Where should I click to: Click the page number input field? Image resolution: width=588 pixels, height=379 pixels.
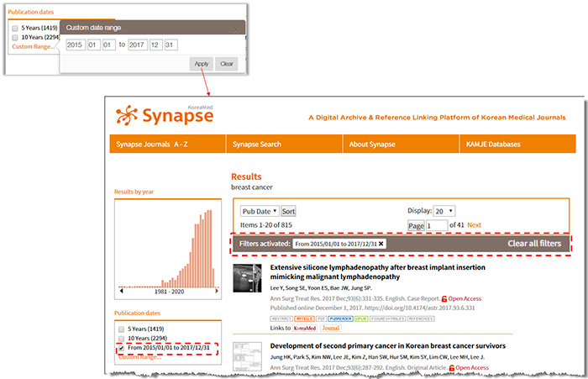point(437,225)
